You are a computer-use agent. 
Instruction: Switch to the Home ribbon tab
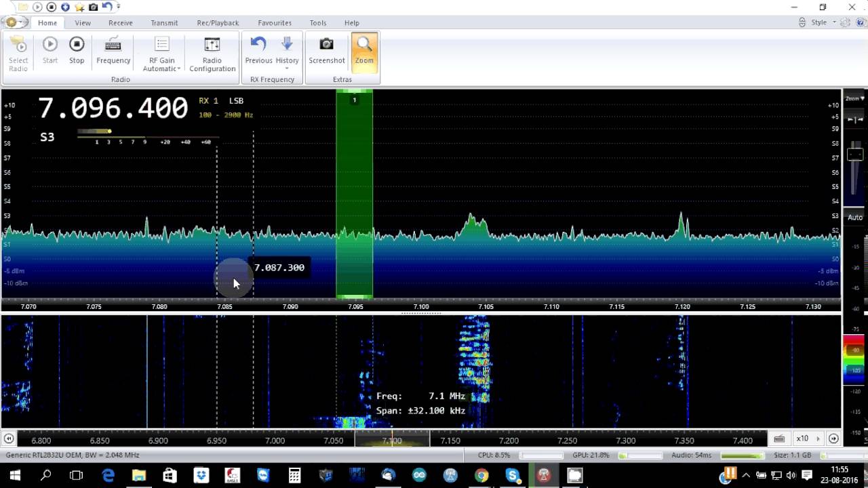47,22
